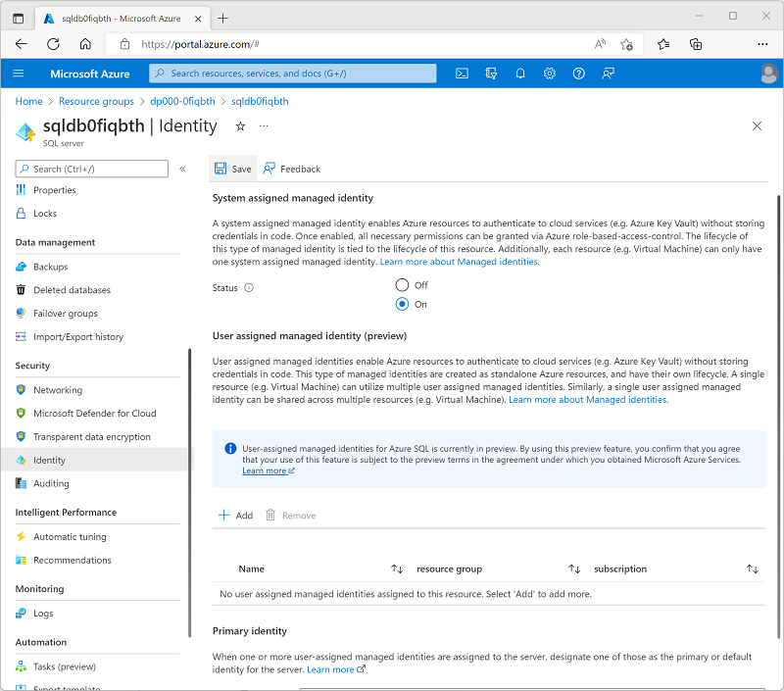Viewport: 784px width, 691px height.
Task: Open the account avatar menu
Action: (x=769, y=74)
